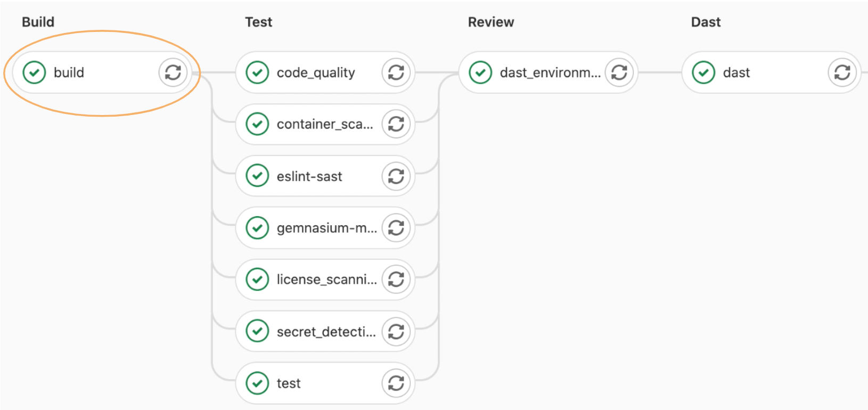Retry the dast_environment job
Screen dimensions: 868x410
[619, 72]
